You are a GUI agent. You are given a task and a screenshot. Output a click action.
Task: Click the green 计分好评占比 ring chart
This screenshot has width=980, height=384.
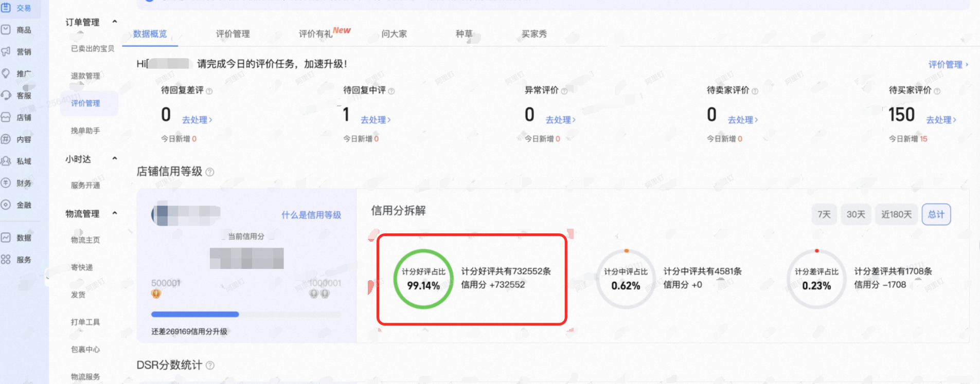[x=423, y=279]
